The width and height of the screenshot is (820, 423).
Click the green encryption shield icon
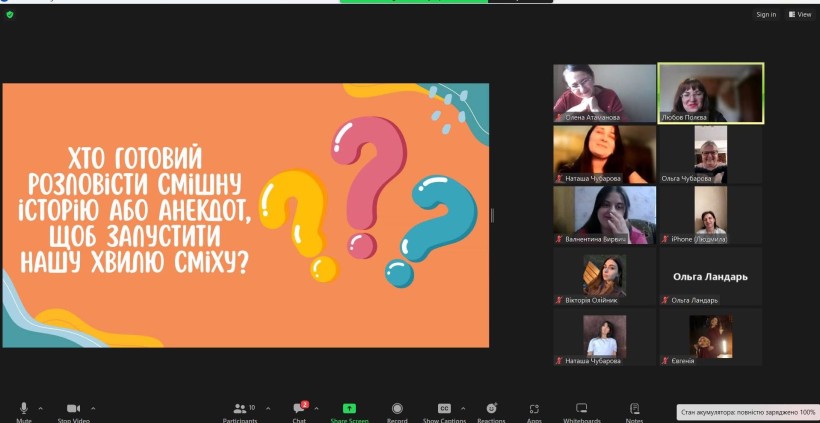(9, 15)
